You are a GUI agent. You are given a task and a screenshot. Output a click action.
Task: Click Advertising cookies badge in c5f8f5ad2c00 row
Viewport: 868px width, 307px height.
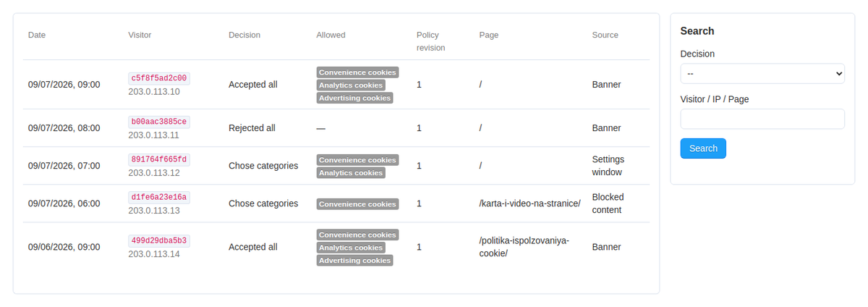pos(354,98)
